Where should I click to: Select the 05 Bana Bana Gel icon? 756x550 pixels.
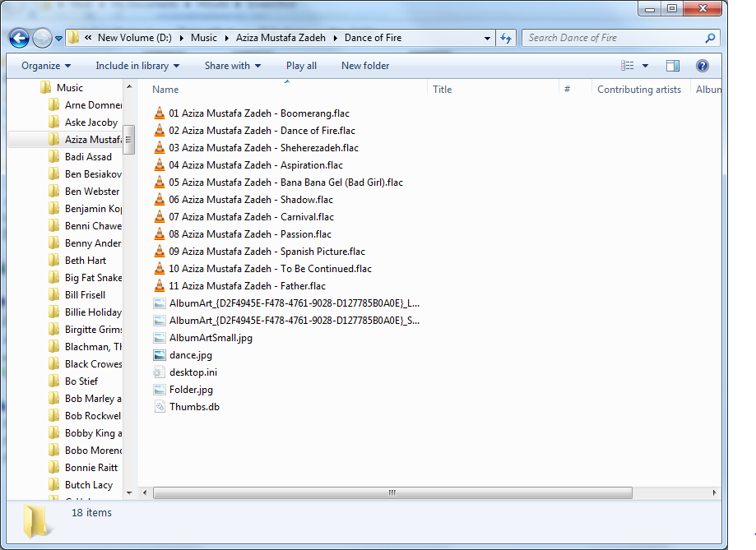(160, 183)
